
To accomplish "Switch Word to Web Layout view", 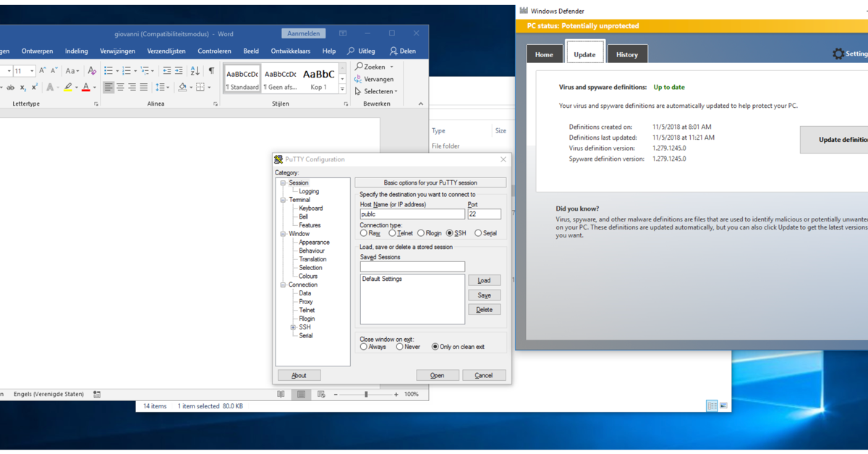I will pyautogui.click(x=321, y=395).
